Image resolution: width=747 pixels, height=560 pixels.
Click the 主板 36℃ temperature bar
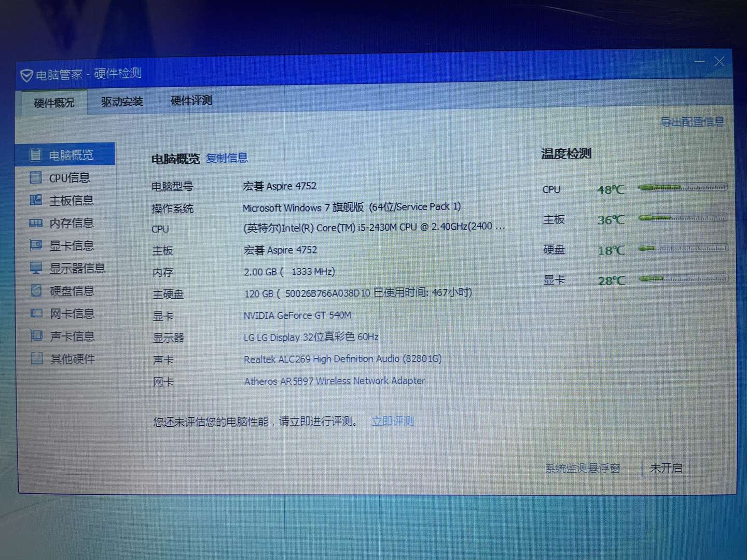[683, 218]
